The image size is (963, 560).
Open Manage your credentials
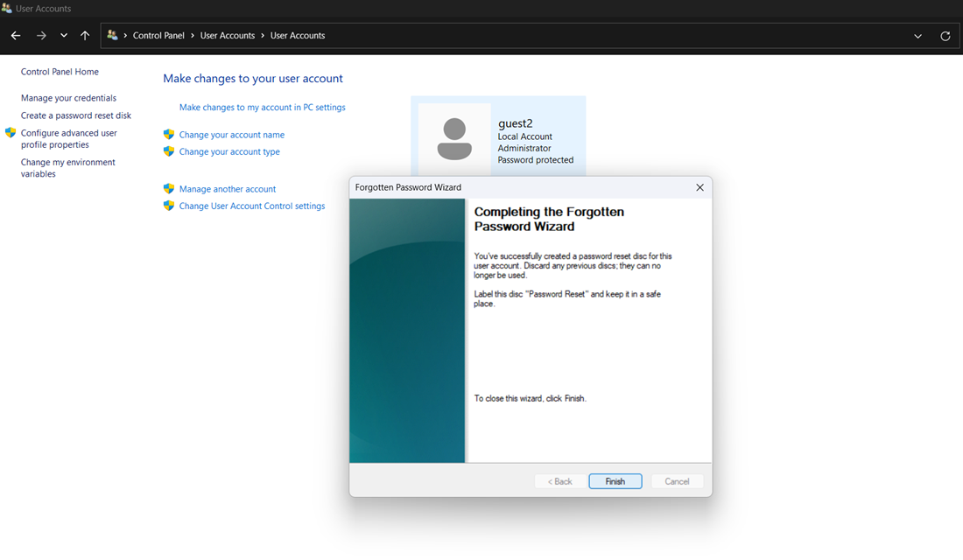pyautogui.click(x=68, y=98)
